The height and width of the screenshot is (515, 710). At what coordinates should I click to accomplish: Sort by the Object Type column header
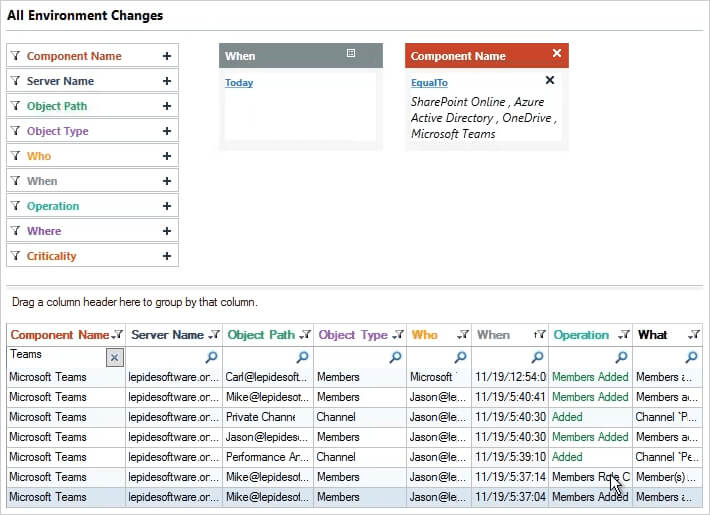pyautogui.click(x=353, y=335)
